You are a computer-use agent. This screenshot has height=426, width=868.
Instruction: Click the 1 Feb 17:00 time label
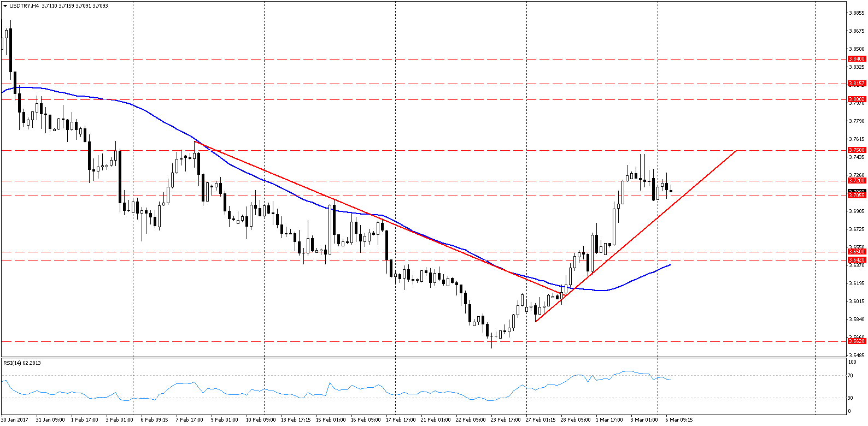click(85, 420)
